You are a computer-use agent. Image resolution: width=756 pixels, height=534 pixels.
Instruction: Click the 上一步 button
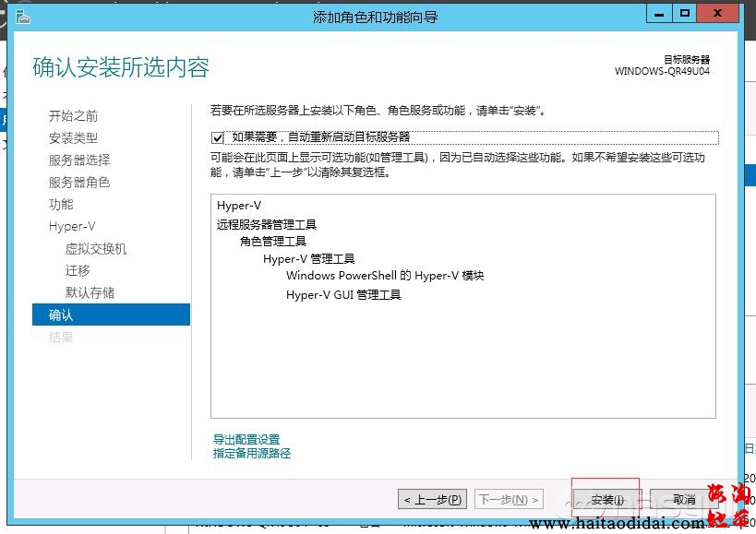432,500
